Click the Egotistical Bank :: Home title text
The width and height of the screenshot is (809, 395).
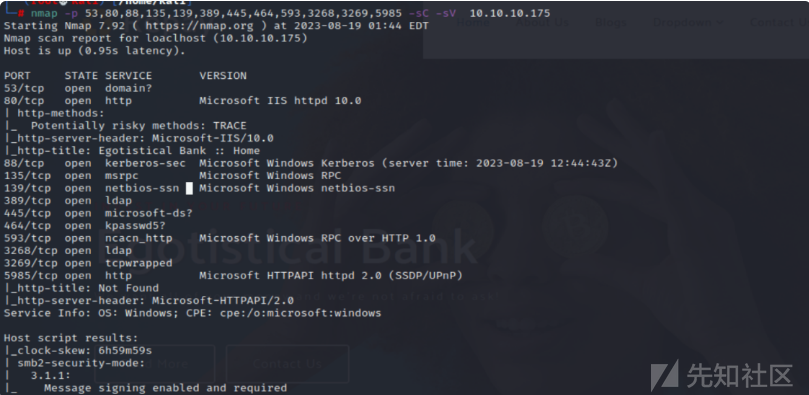[179, 151]
